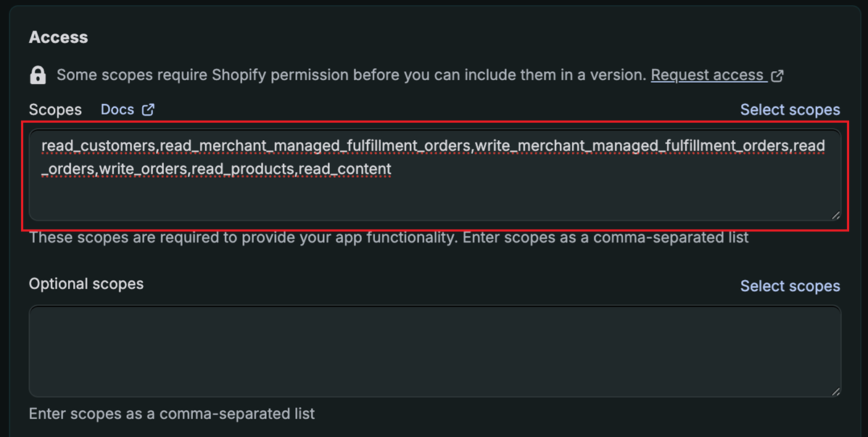Click inside the empty Optional scopes field
868x437 pixels.
tap(435, 351)
